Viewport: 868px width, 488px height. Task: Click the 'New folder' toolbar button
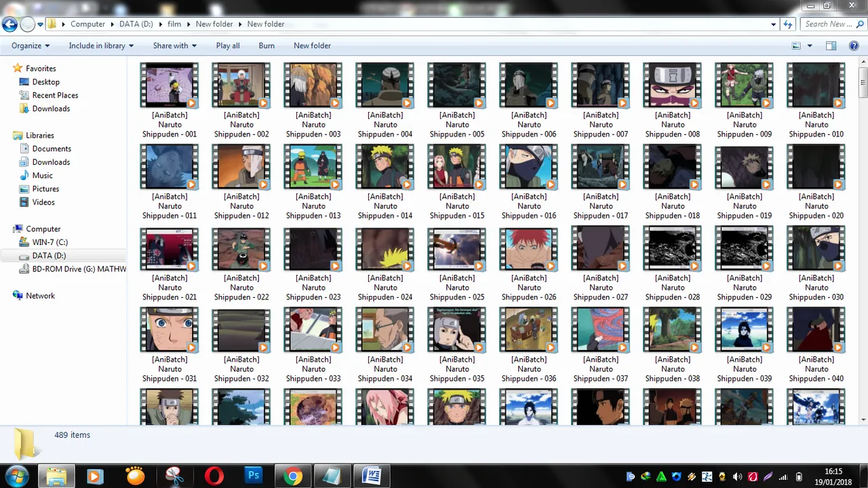(312, 45)
